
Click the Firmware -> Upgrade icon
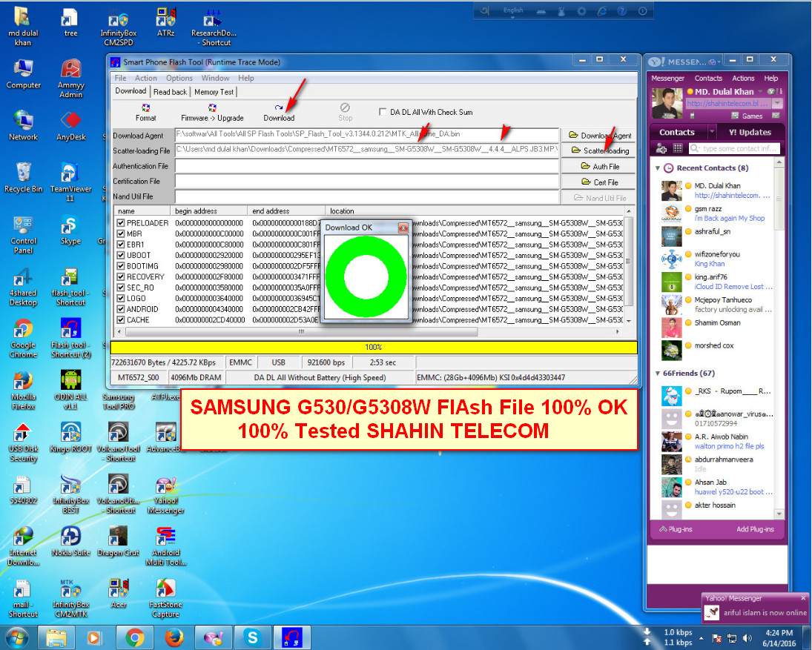[x=212, y=113]
